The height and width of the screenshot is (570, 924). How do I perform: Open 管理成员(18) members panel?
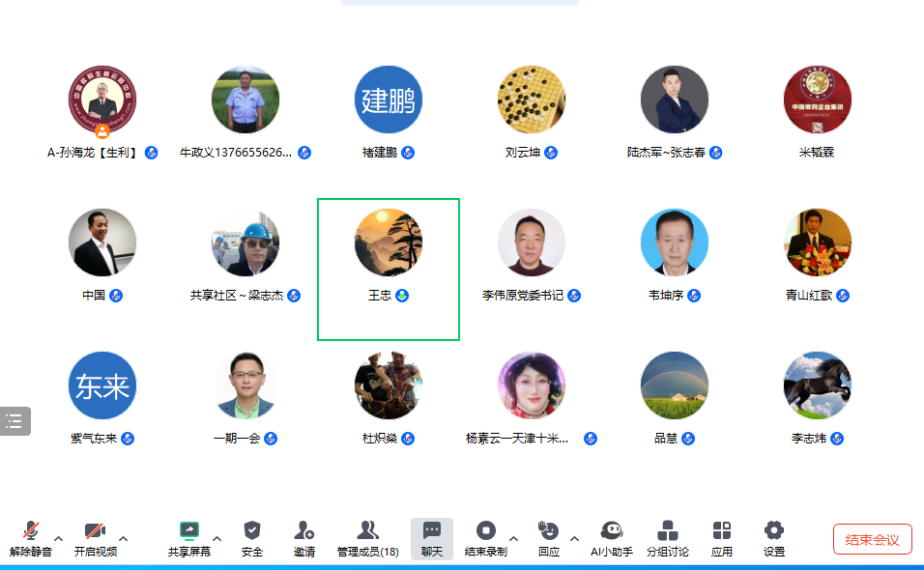(x=367, y=539)
